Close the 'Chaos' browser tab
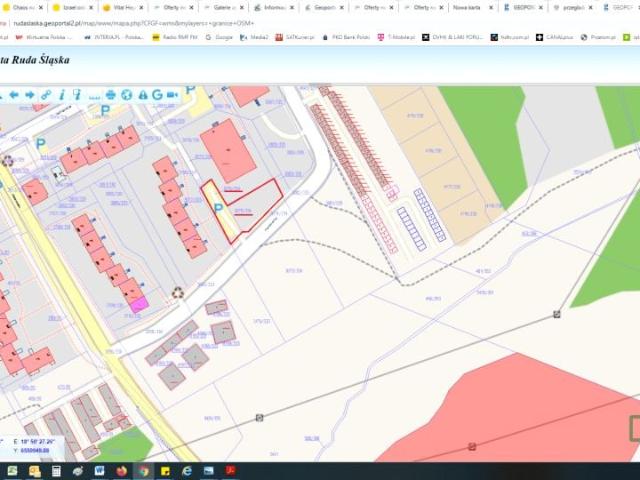The height and width of the screenshot is (480, 640). coord(41,7)
